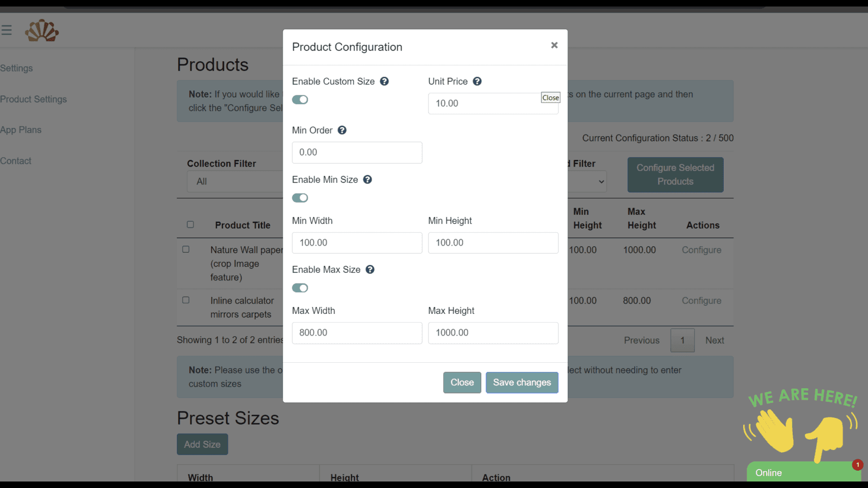
Task: Click Save changes button
Action: (521, 383)
